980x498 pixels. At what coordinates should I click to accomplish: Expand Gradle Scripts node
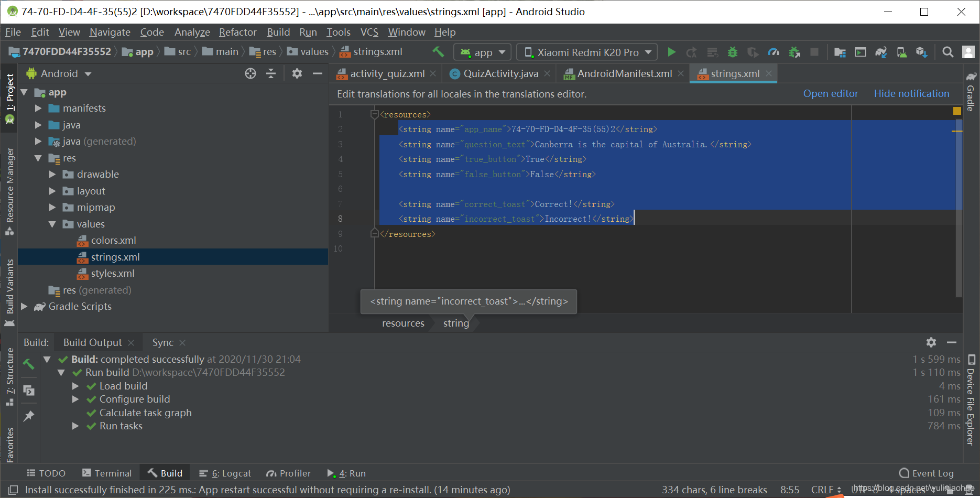24,306
